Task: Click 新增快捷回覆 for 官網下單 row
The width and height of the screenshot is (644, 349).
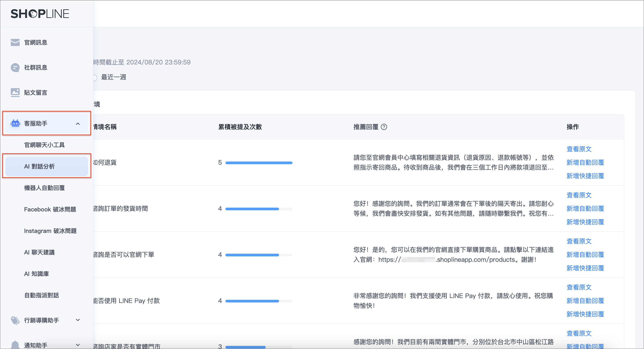Action: (x=585, y=268)
